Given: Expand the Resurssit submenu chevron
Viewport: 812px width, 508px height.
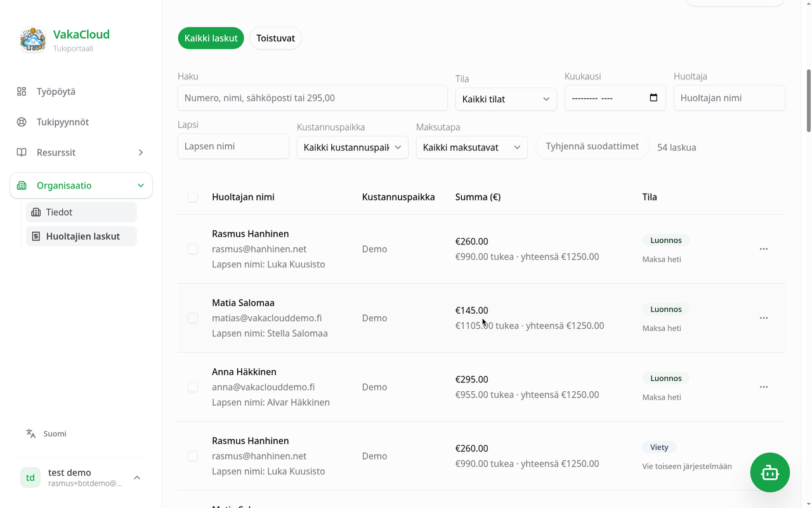Looking at the screenshot, I should [141, 152].
